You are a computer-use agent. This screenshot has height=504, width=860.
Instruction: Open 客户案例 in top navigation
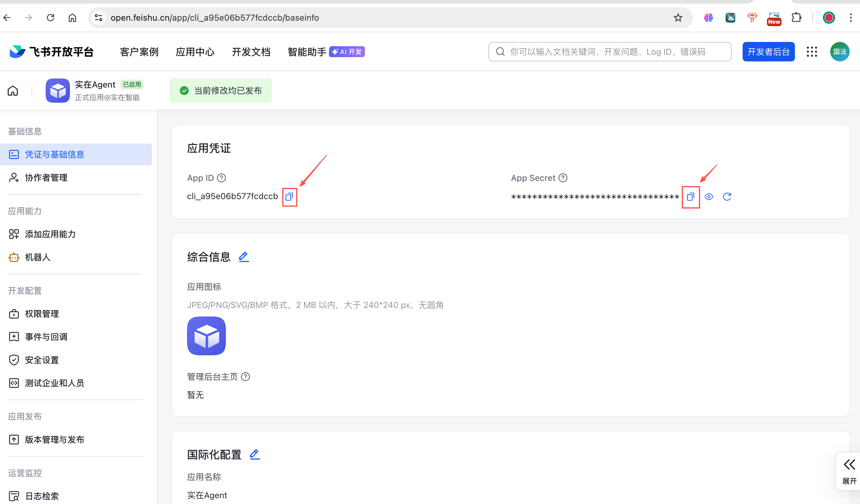139,52
